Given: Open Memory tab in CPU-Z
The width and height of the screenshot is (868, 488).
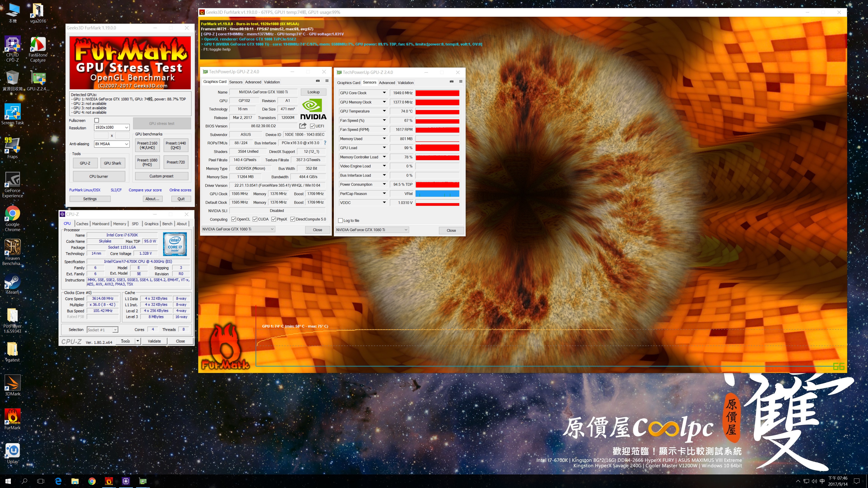Looking at the screenshot, I should coord(120,224).
